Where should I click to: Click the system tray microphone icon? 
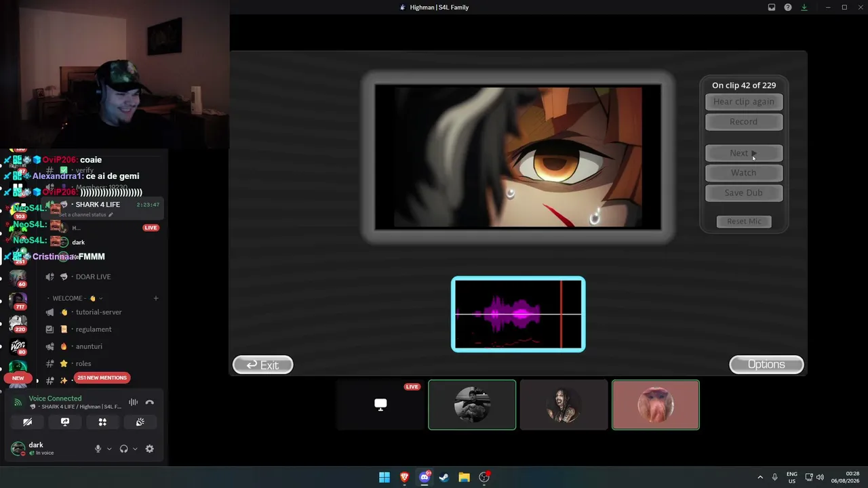point(775,477)
